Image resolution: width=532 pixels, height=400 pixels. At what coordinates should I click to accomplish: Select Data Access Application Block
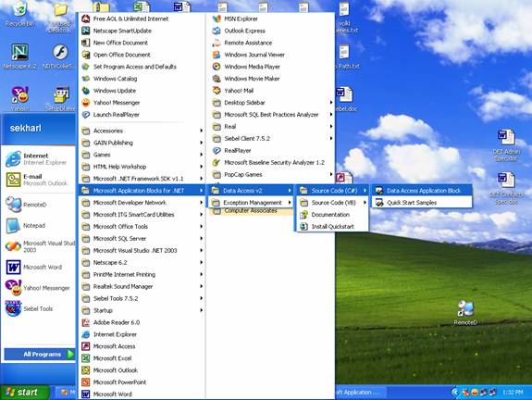tap(422, 191)
